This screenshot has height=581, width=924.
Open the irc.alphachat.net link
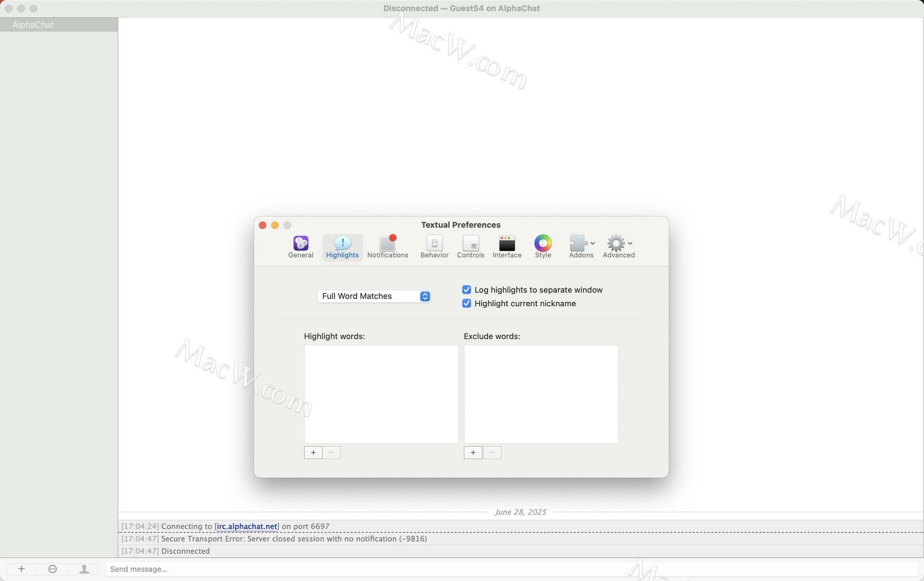pyautogui.click(x=247, y=526)
